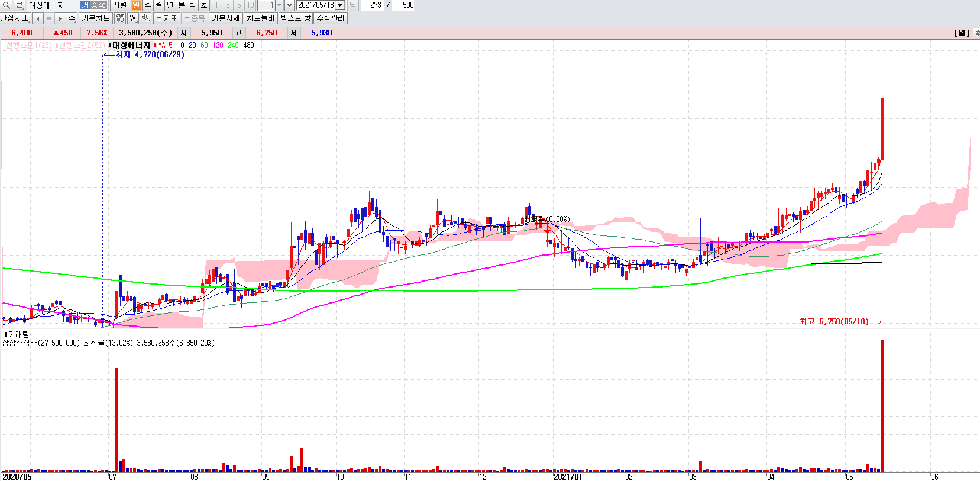
Task: Select the 선행스팬2(52) legend label
Action: coord(82,46)
